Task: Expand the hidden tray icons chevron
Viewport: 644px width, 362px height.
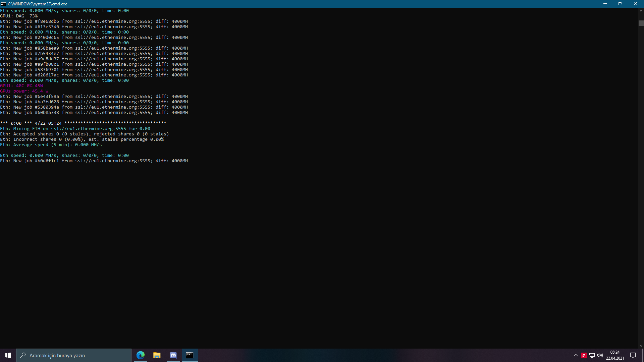Action: tap(576, 355)
